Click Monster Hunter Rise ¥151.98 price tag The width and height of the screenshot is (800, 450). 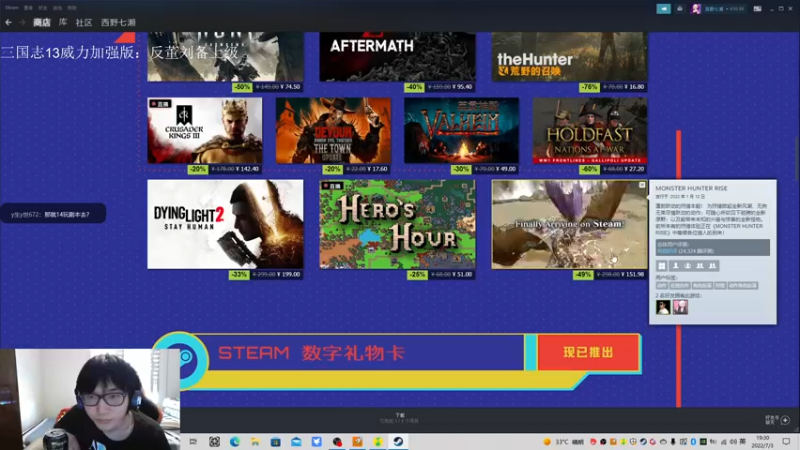(610, 274)
